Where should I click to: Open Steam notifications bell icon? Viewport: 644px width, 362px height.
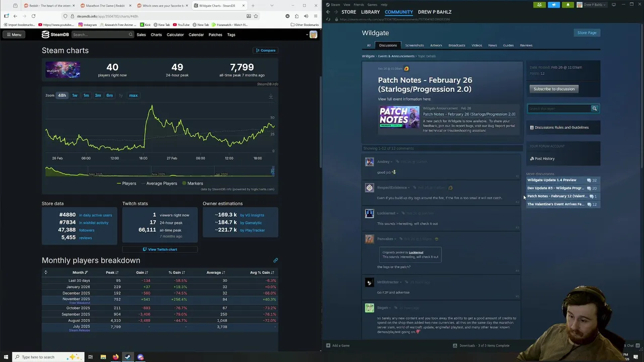pyautogui.click(x=568, y=5)
